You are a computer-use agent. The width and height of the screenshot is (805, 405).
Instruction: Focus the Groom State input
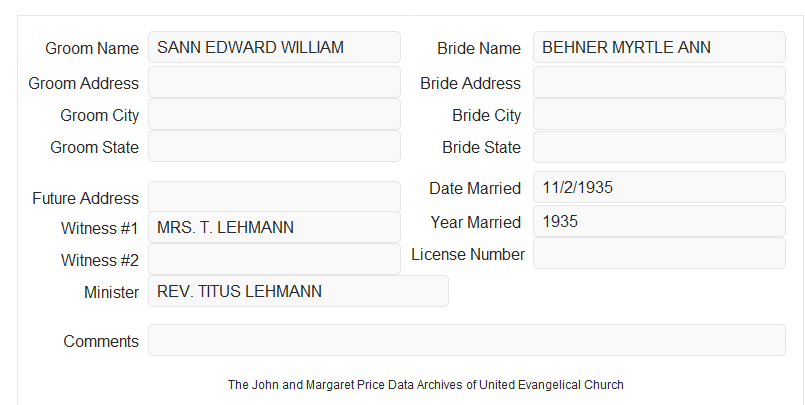pyautogui.click(x=274, y=146)
